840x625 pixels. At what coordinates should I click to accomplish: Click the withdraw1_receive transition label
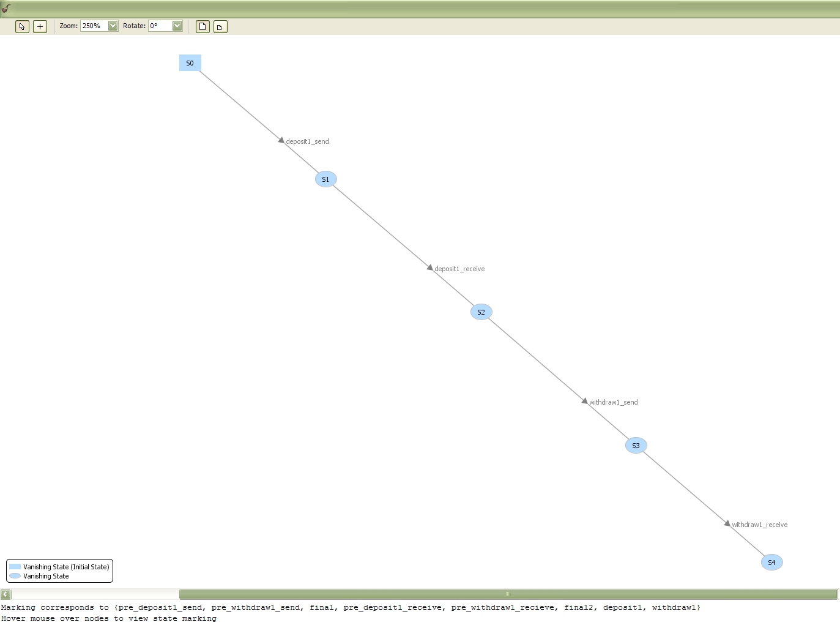tap(760, 525)
